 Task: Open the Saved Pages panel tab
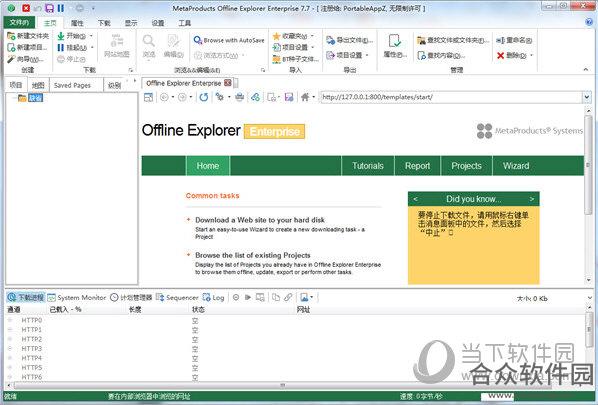[x=72, y=85]
